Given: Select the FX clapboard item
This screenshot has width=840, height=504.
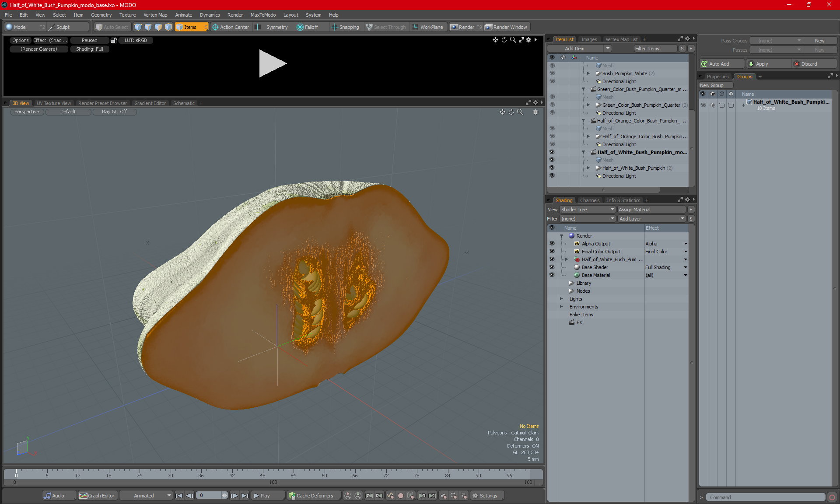Looking at the screenshot, I should pos(575,322).
